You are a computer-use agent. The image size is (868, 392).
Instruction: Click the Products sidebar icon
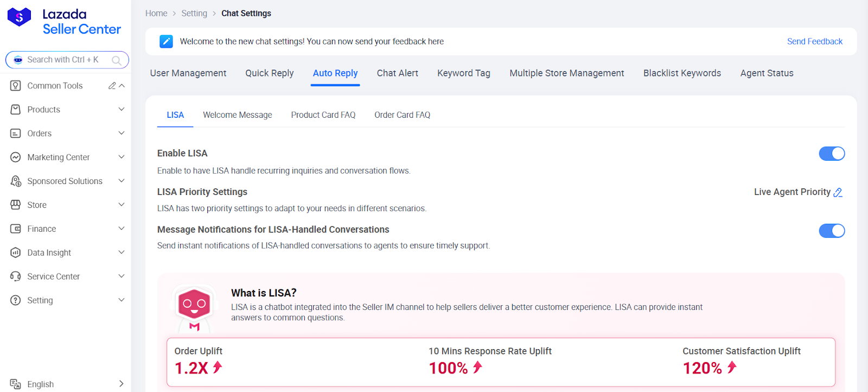16,110
